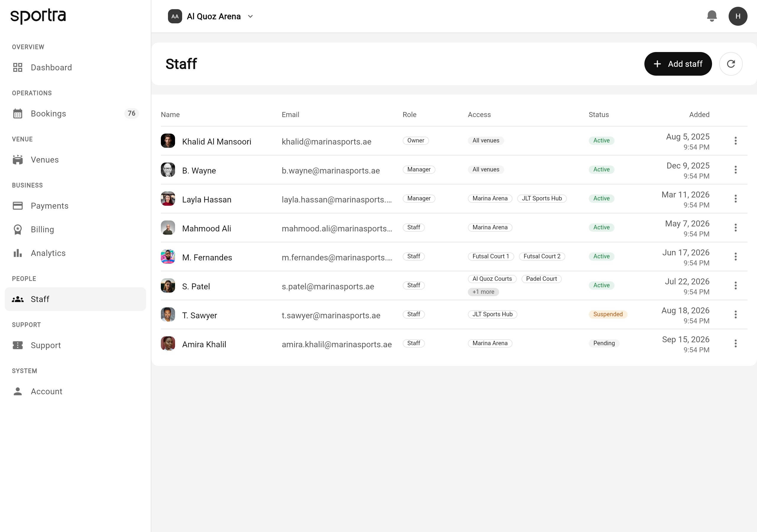The width and height of the screenshot is (757, 532).
Task: Expand the Al Quoz Arena venue dropdown
Action: pos(250,17)
